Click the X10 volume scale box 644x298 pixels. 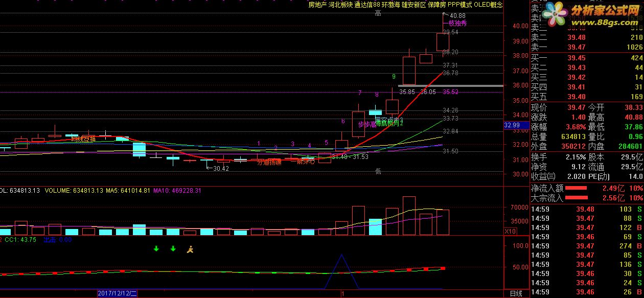510,232
